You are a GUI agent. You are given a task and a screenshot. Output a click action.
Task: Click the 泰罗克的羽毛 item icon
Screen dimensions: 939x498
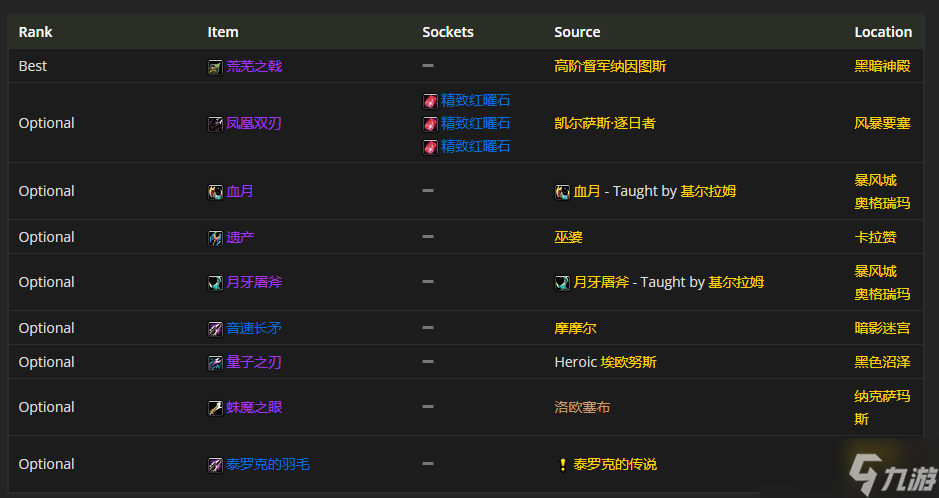[x=215, y=465]
